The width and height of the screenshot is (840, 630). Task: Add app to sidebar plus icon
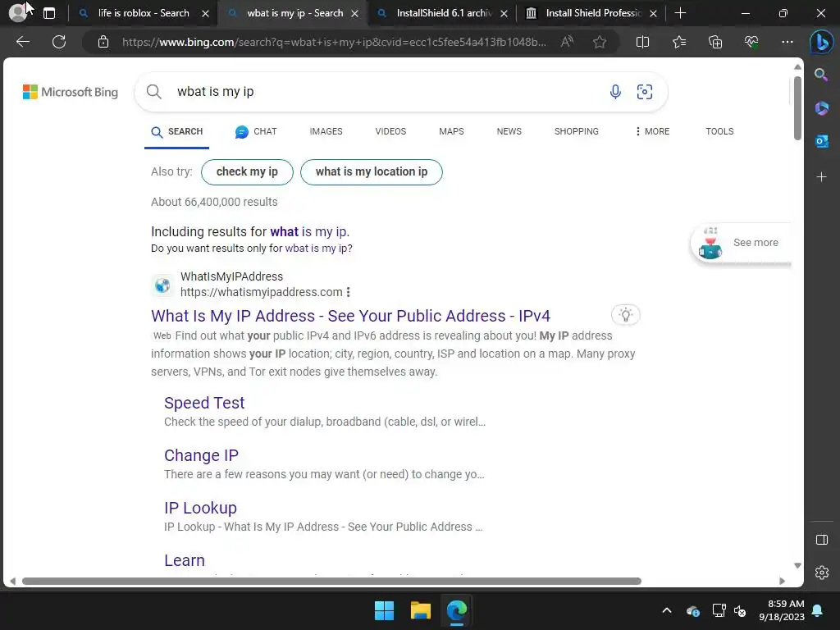821,177
